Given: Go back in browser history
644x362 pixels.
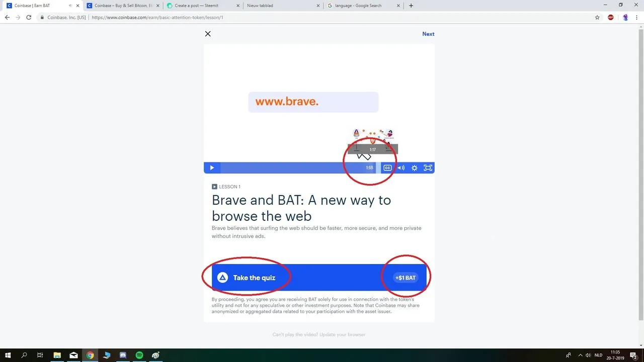Looking at the screenshot, I should coord(7,17).
